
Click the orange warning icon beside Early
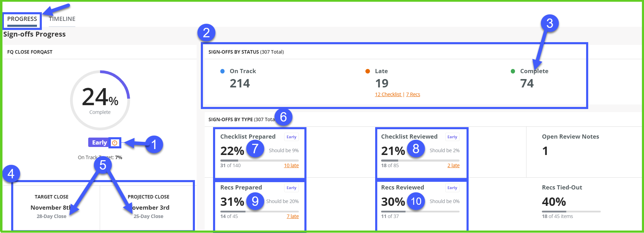point(115,143)
